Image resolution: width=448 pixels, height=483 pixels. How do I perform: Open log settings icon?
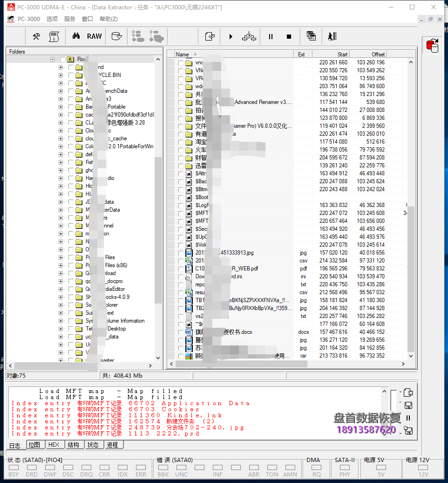tap(408, 393)
